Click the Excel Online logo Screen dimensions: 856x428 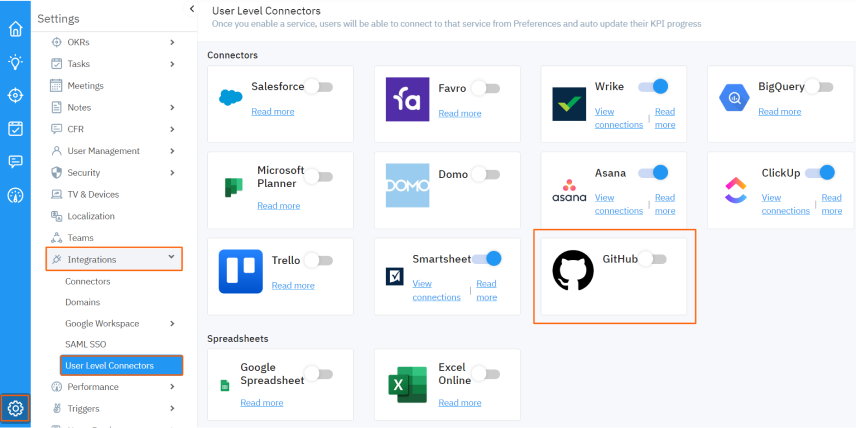[407, 384]
